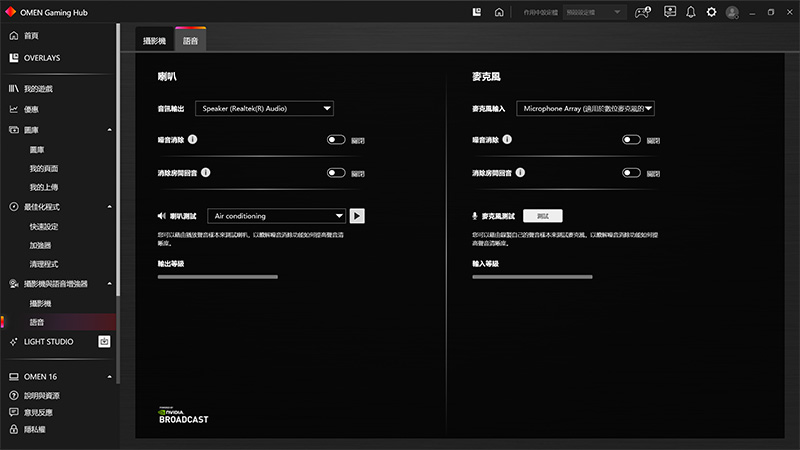Toggle microphone room echo removal switch
The height and width of the screenshot is (450, 800).
[631, 173]
